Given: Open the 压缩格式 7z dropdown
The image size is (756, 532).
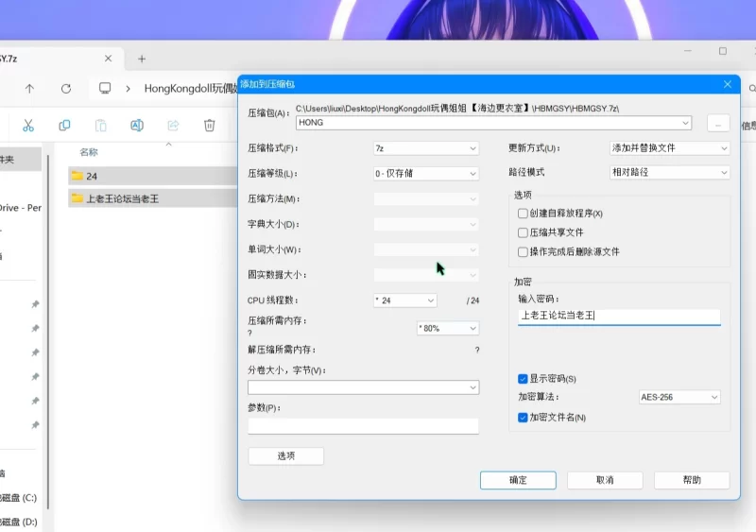Looking at the screenshot, I should pyautogui.click(x=426, y=148).
